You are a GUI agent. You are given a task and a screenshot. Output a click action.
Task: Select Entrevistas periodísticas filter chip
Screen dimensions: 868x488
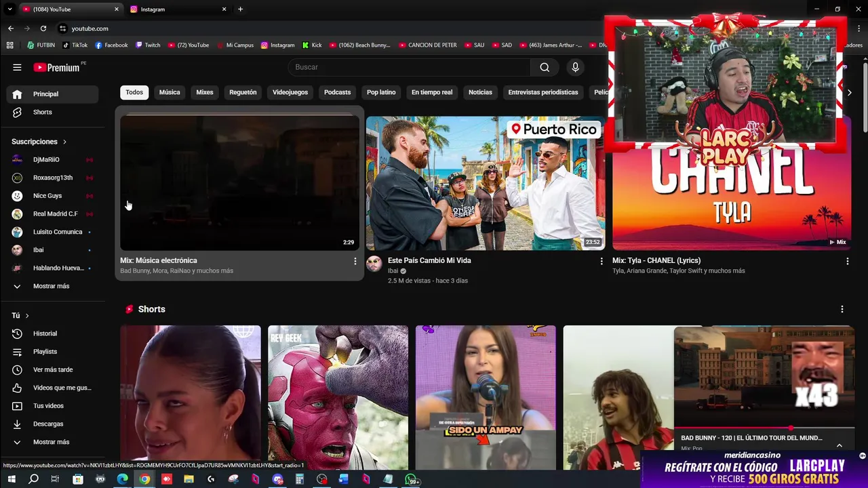point(543,92)
